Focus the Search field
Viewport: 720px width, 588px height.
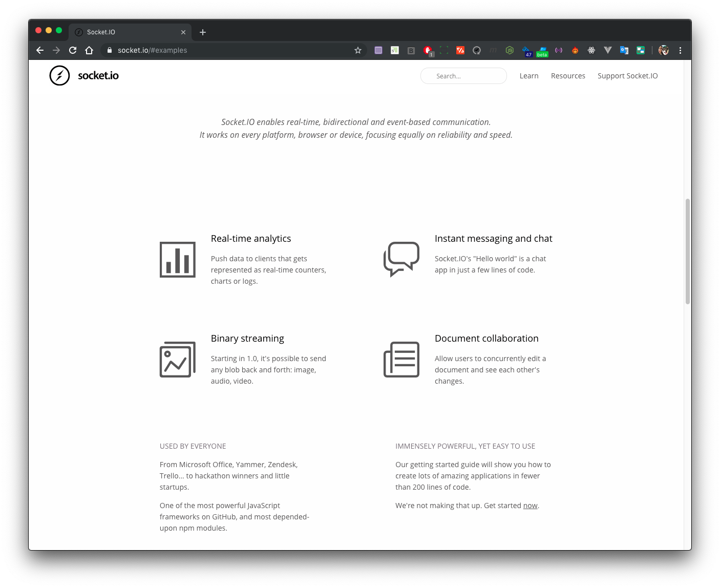point(463,76)
